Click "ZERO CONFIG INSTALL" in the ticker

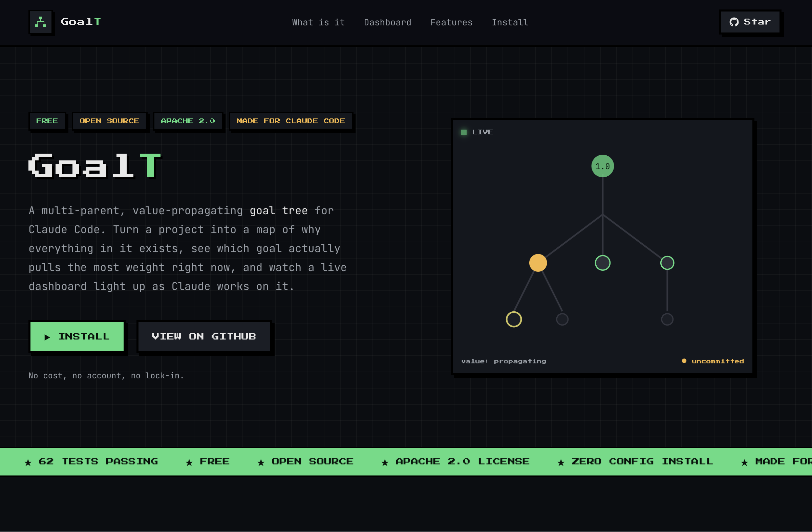click(x=642, y=462)
